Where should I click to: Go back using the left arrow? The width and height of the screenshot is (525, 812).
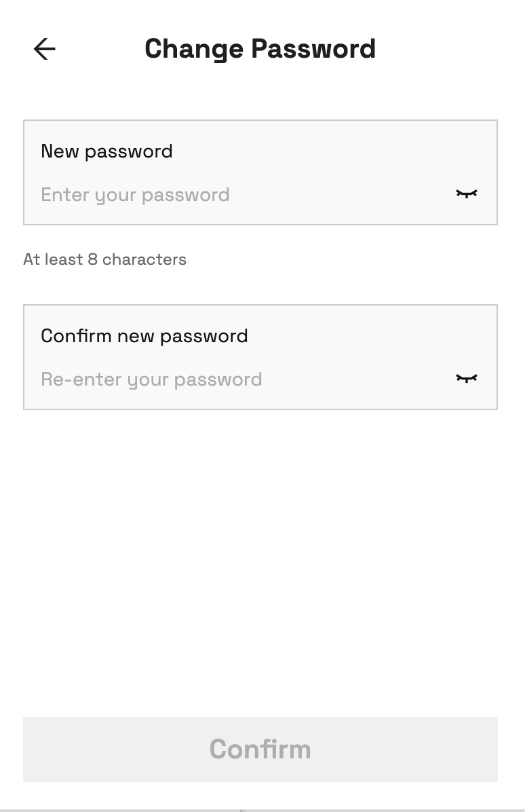[x=45, y=49]
